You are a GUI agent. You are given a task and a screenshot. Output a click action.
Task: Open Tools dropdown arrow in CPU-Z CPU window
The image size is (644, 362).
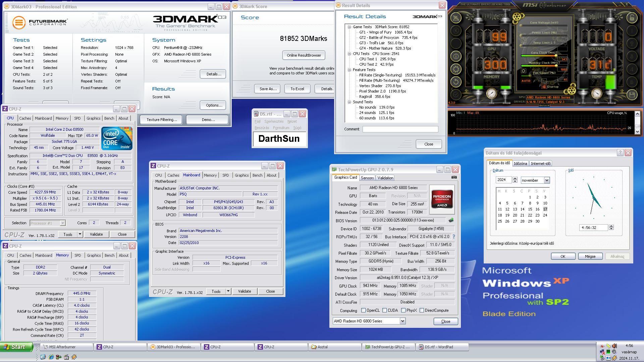click(x=80, y=234)
